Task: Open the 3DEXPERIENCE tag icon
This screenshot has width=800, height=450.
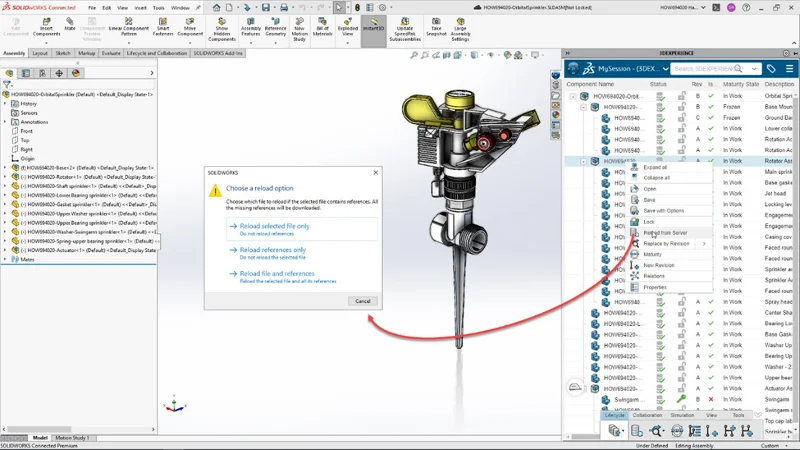Action: (x=771, y=69)
